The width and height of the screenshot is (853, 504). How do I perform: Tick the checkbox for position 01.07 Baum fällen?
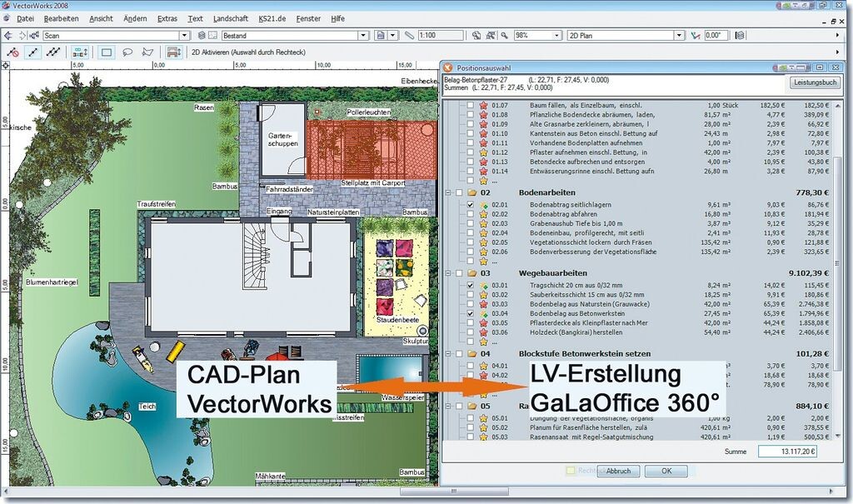pos(471,106)
